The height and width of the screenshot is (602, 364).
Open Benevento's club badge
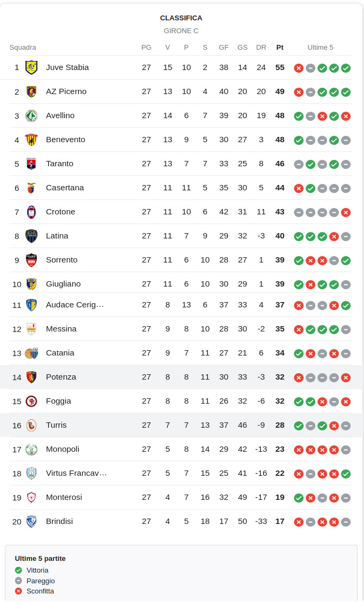[x=32, y=140]
